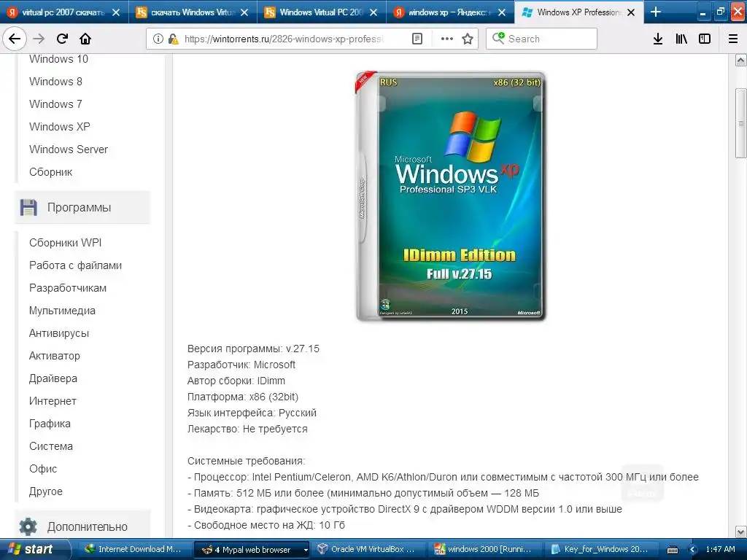The width and height of the screenshot is (747, 560).
Task: Click the page scrollbar up arrow
Action: 741,60
